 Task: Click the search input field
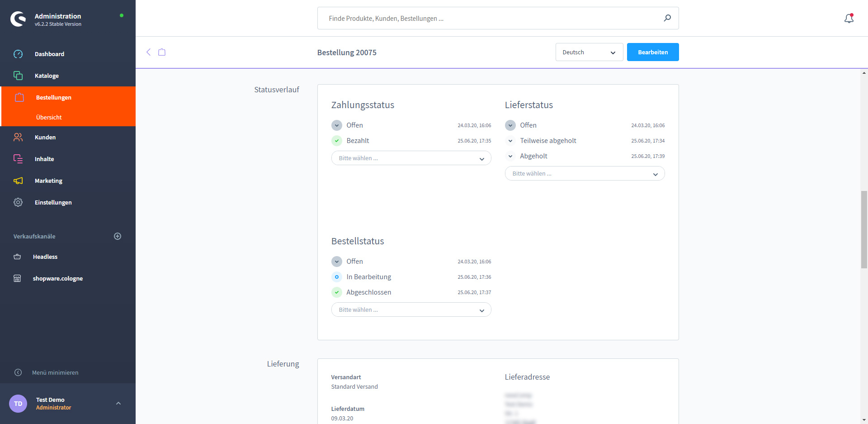tap(498, 18)
